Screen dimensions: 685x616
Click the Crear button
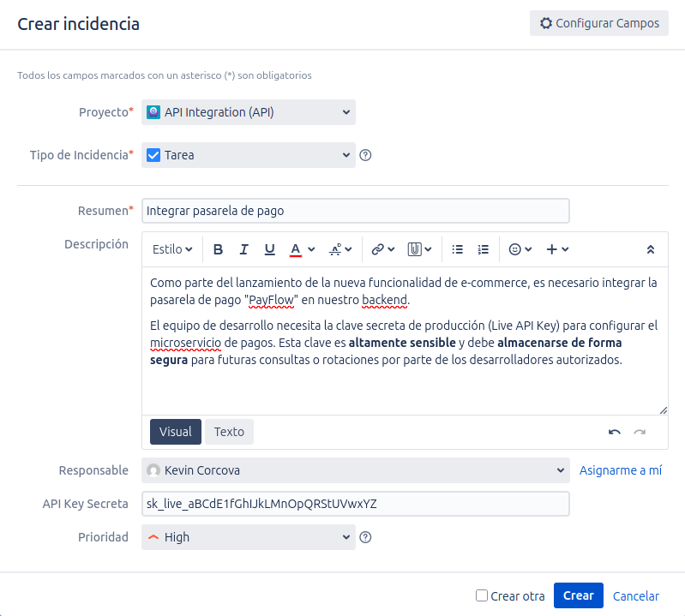point(579,595)
